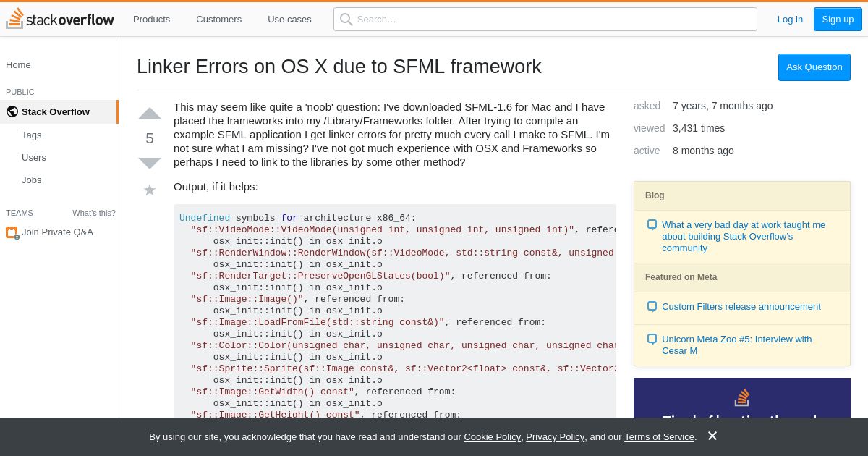The width and height of the screenshot is (868, 456).
Task: Click the '3,431 times' viewed count
Action: click(x=699, y=128)
